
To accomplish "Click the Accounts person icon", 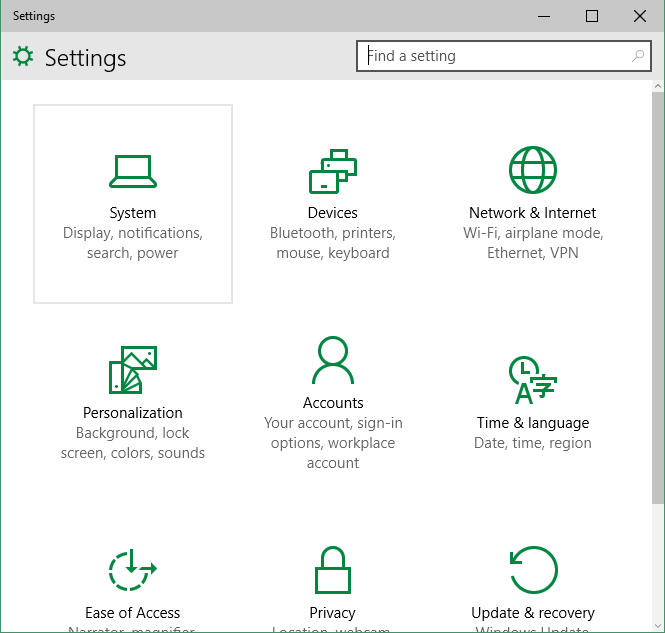I will tap(333, 361).
